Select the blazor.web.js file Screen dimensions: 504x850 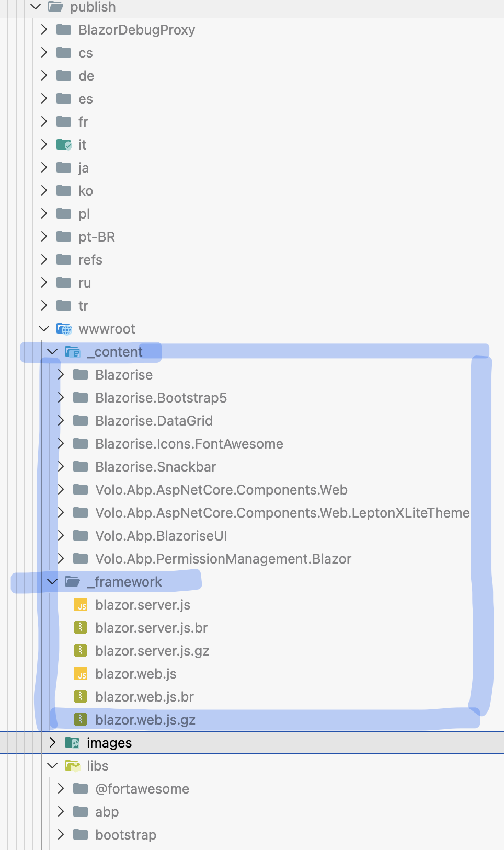point(136,674)
